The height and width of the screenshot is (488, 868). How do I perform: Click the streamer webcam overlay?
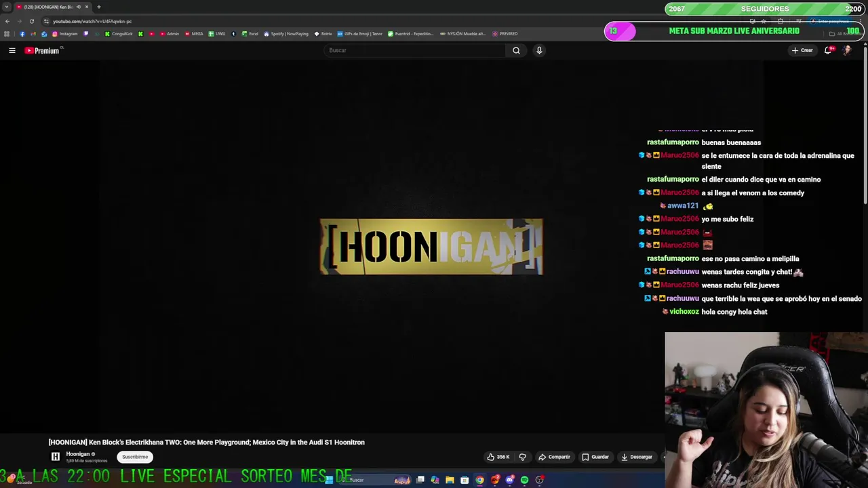[766, 410]
